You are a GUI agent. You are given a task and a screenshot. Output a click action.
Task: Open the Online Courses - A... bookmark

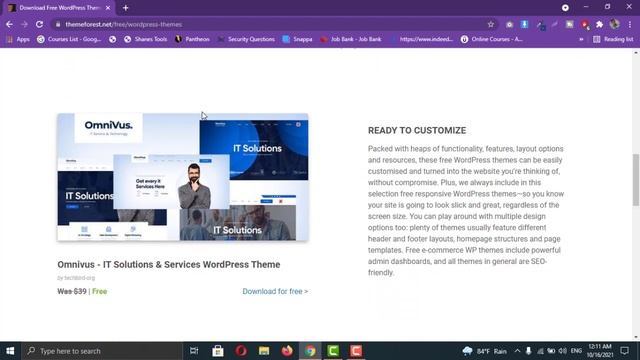pyautogui.click(x=492, y=39)
